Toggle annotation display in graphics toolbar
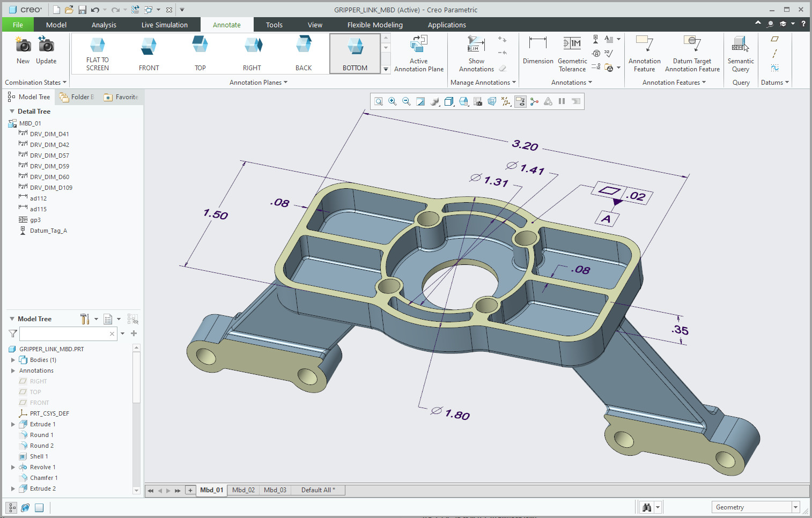This screenshot has height=518, width=812. (x=520, y=101)
